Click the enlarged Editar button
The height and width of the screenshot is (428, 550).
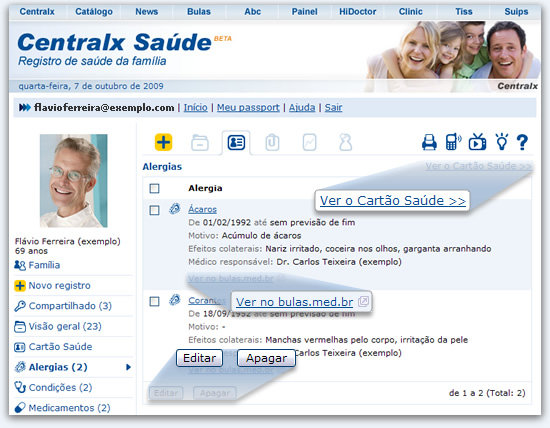click(x=199, y=358)
